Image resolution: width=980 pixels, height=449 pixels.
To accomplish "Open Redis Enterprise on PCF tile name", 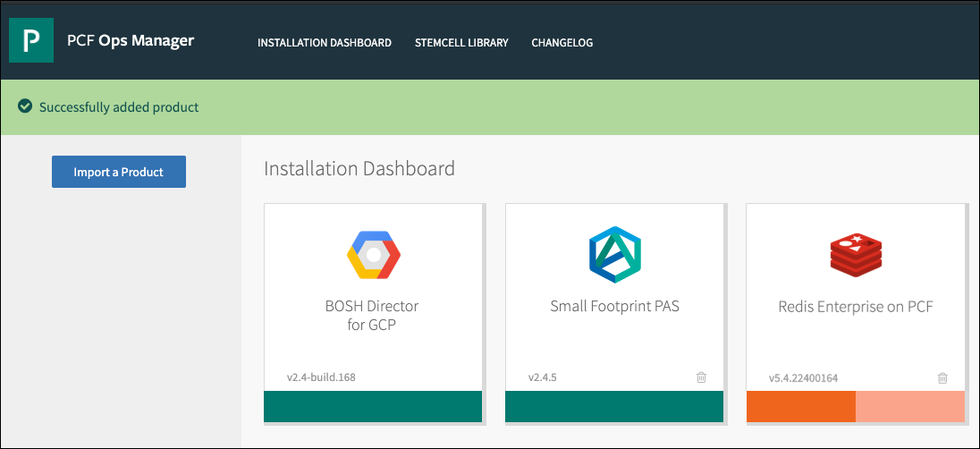I will (855, 307).
